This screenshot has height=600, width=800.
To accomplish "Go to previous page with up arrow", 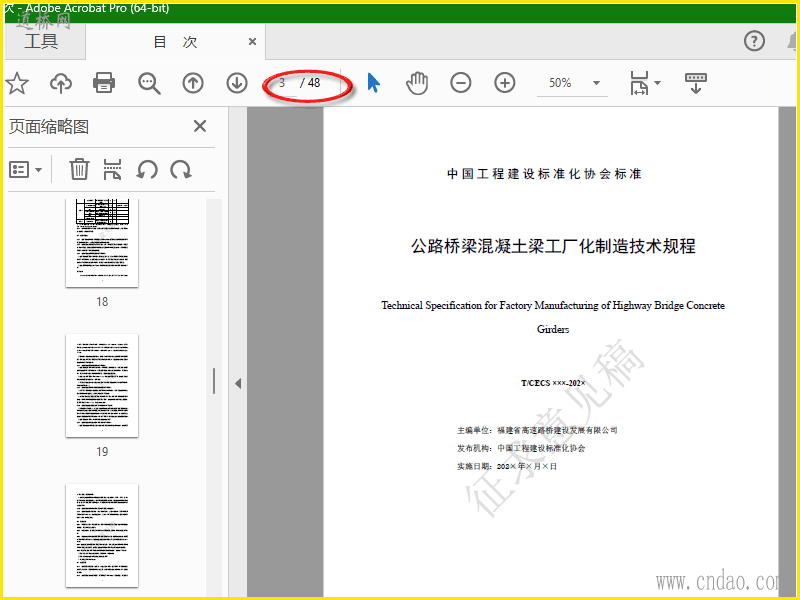I will tap(193, 83).
